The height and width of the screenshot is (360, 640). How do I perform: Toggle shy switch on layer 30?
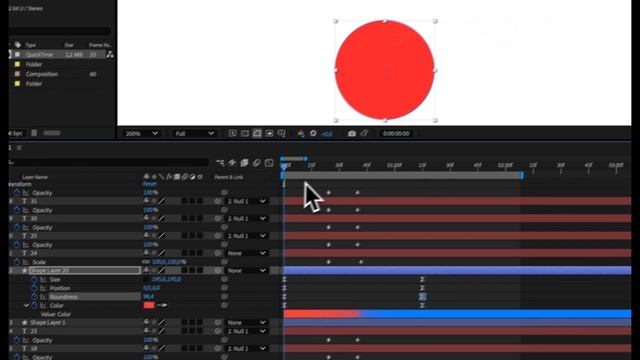[146, 218]
